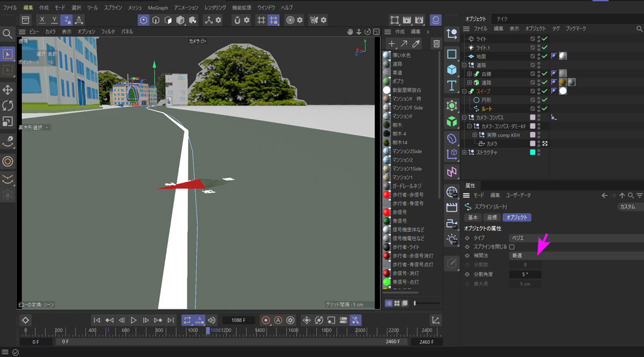The image size is (644, 357).
Task: Click the 座標 attribute tab button
Action: click(491, 218)
